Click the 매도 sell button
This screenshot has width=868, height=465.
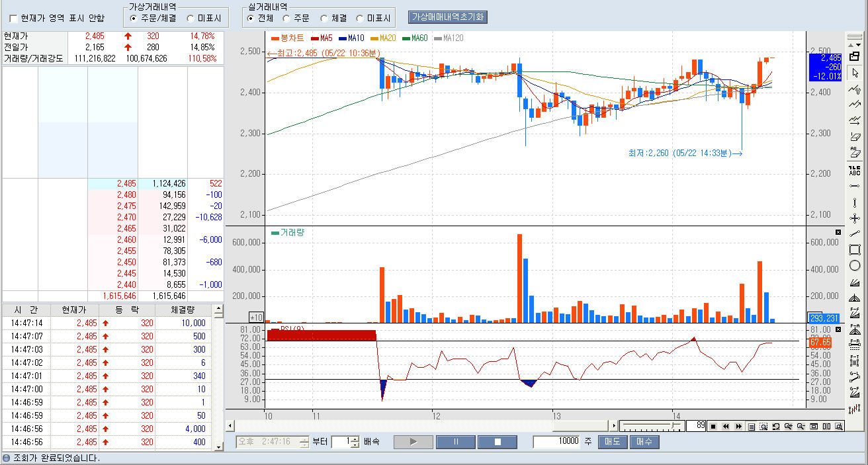pyautogui.click(x=613, y=442)
